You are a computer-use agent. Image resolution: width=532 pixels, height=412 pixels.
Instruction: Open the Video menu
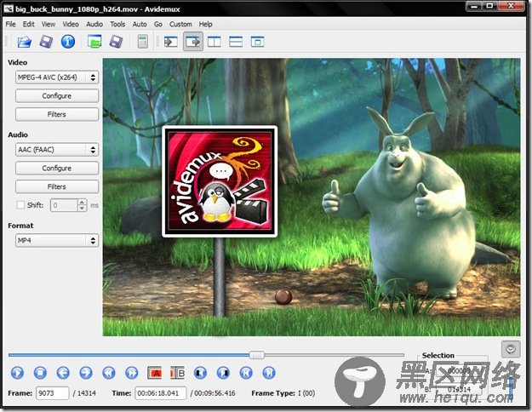click(x=71, y=24)
